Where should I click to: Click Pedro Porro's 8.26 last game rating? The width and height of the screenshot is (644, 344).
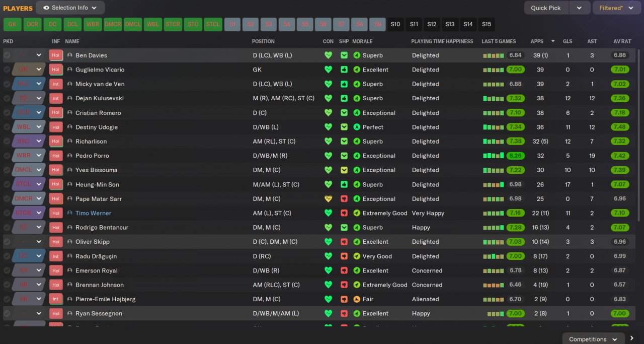tap(516, 156)
